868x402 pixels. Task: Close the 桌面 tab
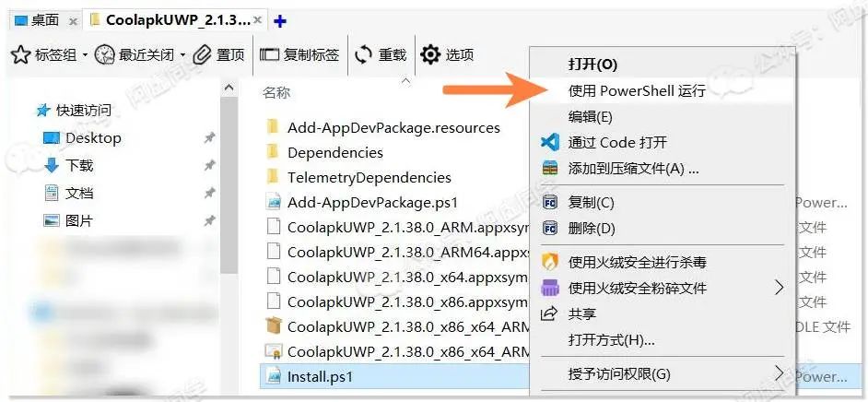(73, 21)
